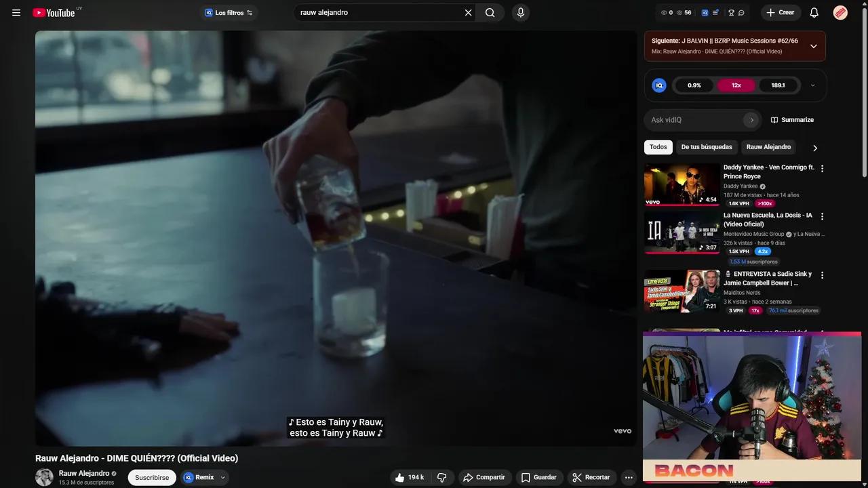
Task: Expand the Siguiente mix playlist panel
Action: [x=814, y=46]
